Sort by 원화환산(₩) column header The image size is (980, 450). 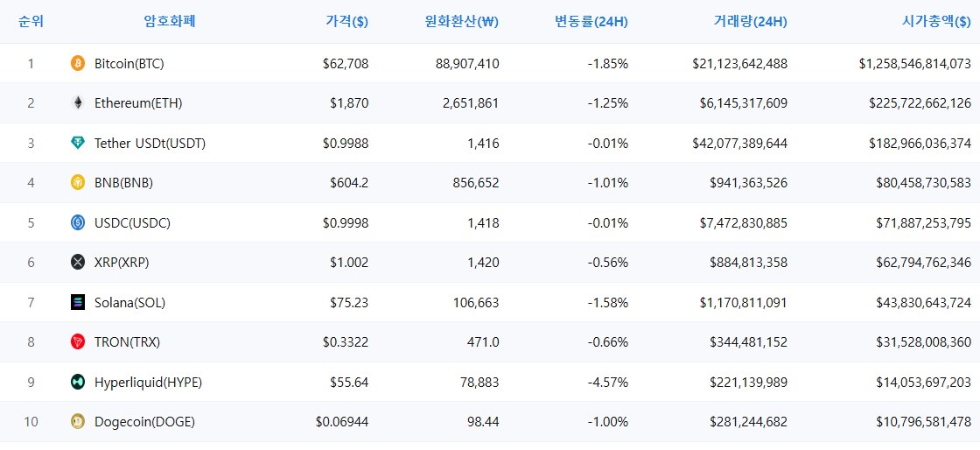point(461,21)
